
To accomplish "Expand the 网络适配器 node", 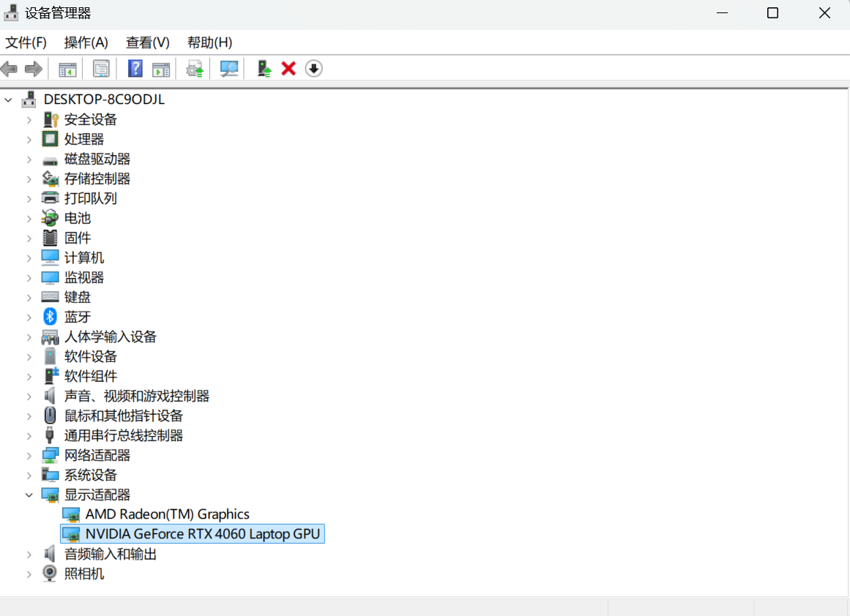I will click(28, 454).
